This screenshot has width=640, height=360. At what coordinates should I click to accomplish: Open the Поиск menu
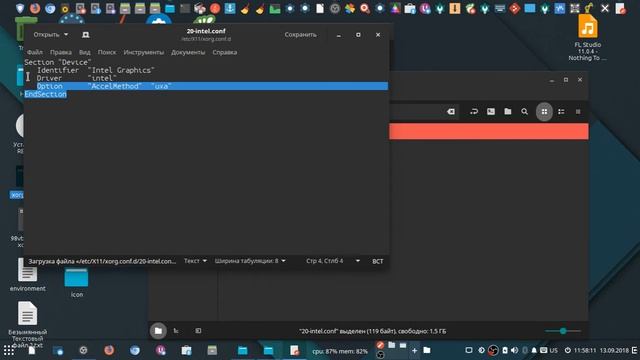click(x=107, y=52)
